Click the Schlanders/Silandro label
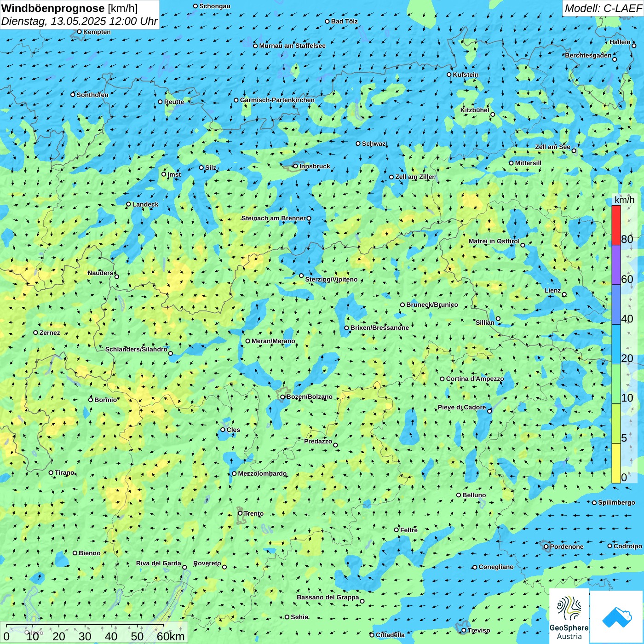644x644 pixels. tap(136, 349)
